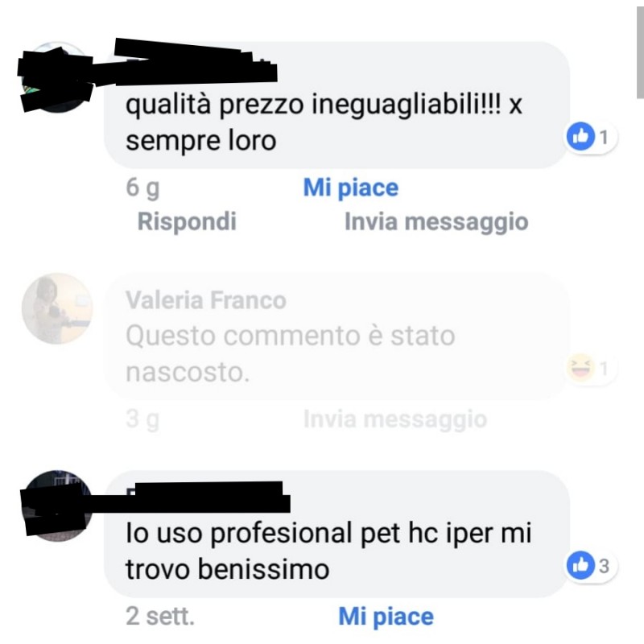Click Rispondi under the first comment

[187, 222]
